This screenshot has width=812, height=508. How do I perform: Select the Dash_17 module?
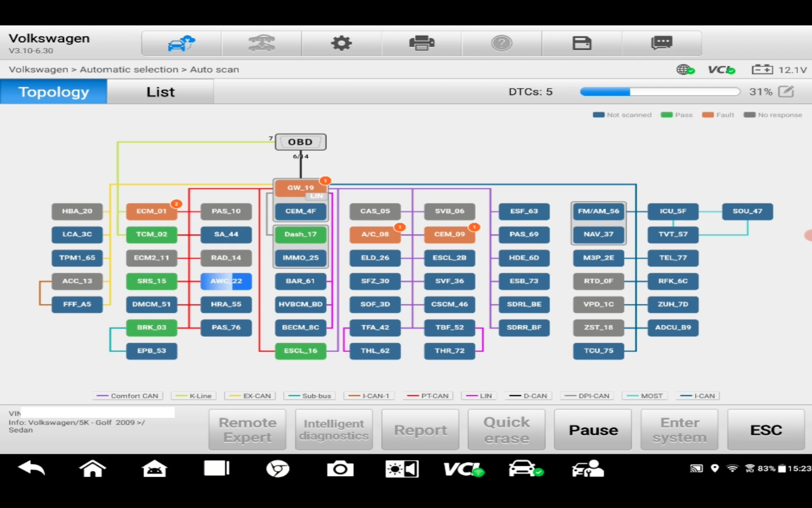pos(301,234)
